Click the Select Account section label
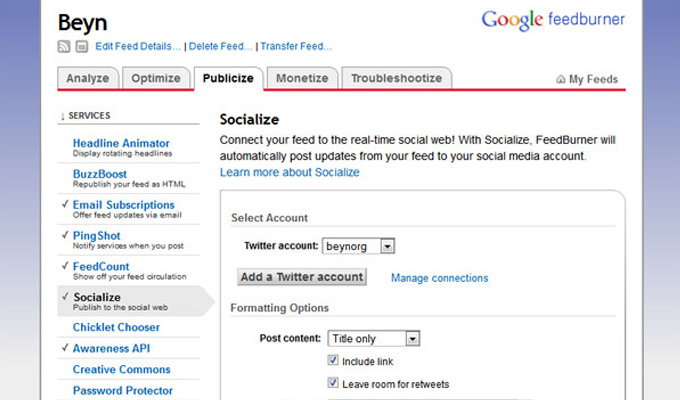The width and height of the screenshot is (680, 400). click(269, 218)
